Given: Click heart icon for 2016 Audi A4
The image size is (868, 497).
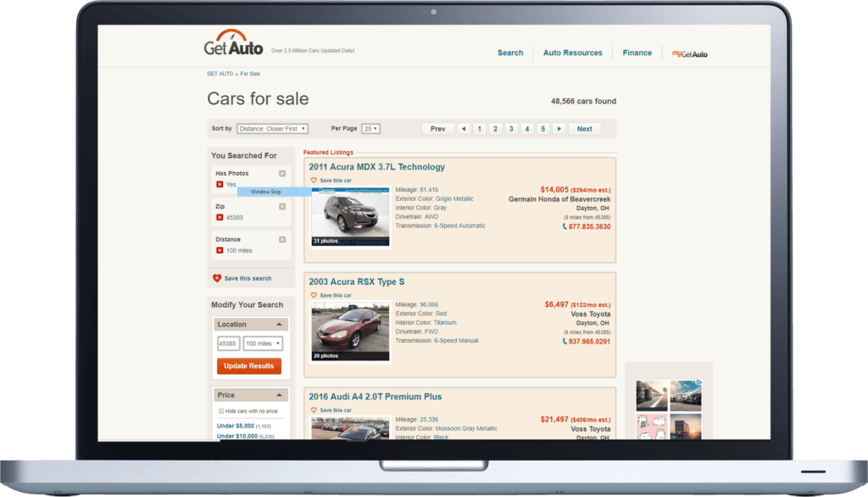Looking at the screenshot, I should (314, 410).
